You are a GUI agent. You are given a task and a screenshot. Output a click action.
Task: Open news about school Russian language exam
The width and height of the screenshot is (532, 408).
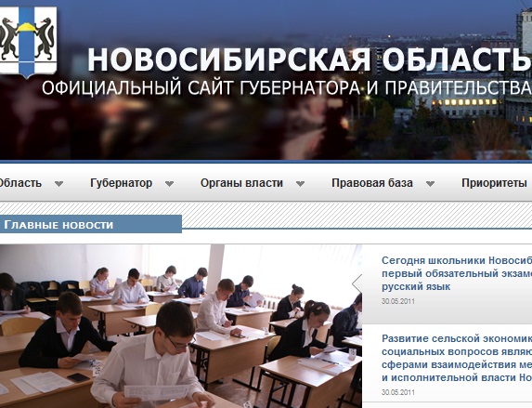click(457, 273)
